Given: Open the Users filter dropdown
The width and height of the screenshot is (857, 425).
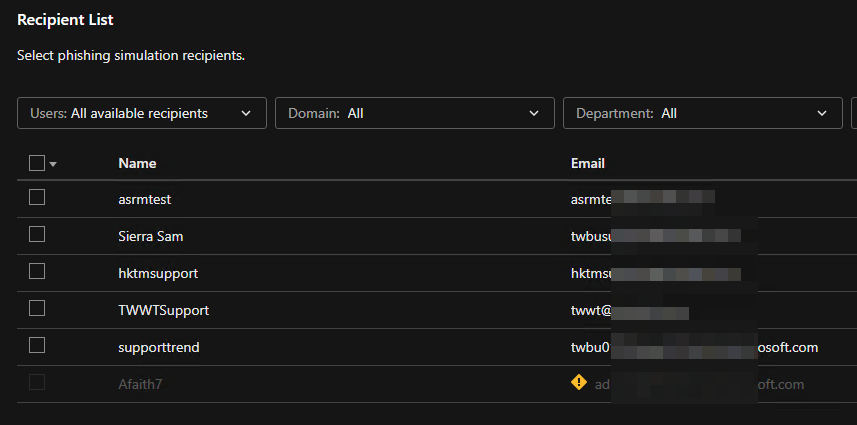Looking at the screenshot, I should [142, 113].
